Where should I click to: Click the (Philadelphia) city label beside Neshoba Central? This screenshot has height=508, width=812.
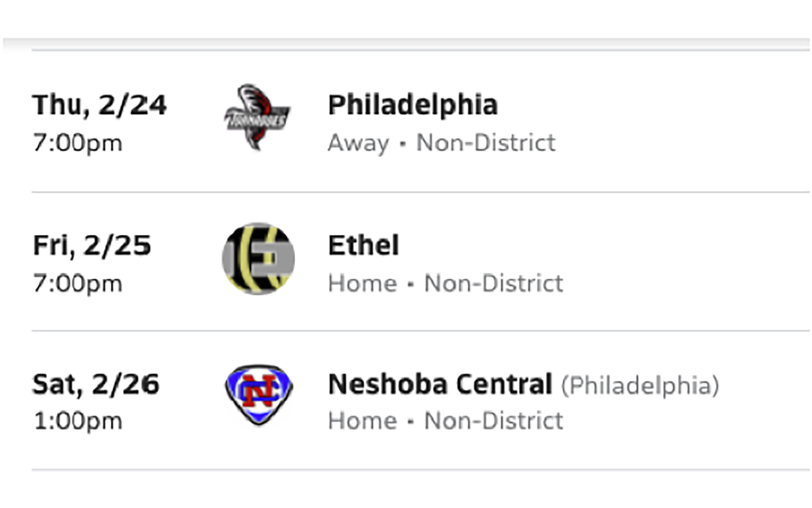tap(639, 385)
